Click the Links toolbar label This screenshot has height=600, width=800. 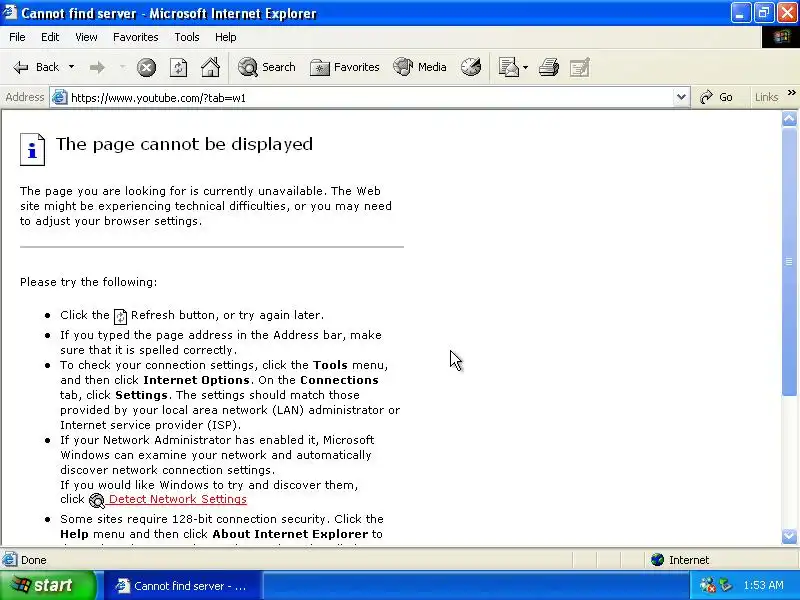tap(766, 97)
